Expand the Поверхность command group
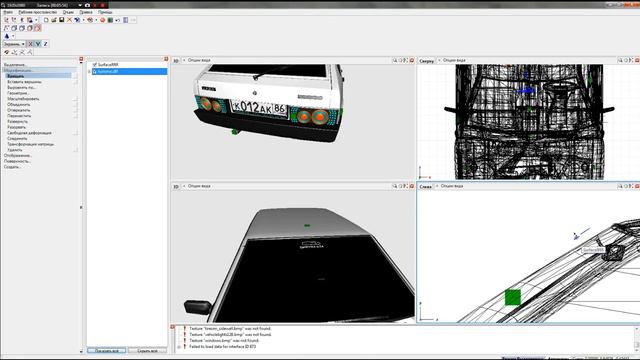The image size is (640, 360). pos(17,161)
